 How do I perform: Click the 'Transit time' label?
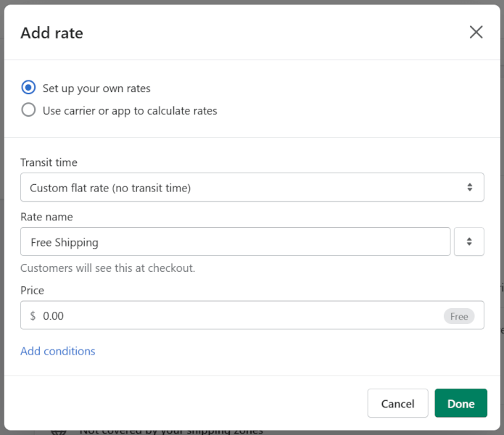point(49,162)
